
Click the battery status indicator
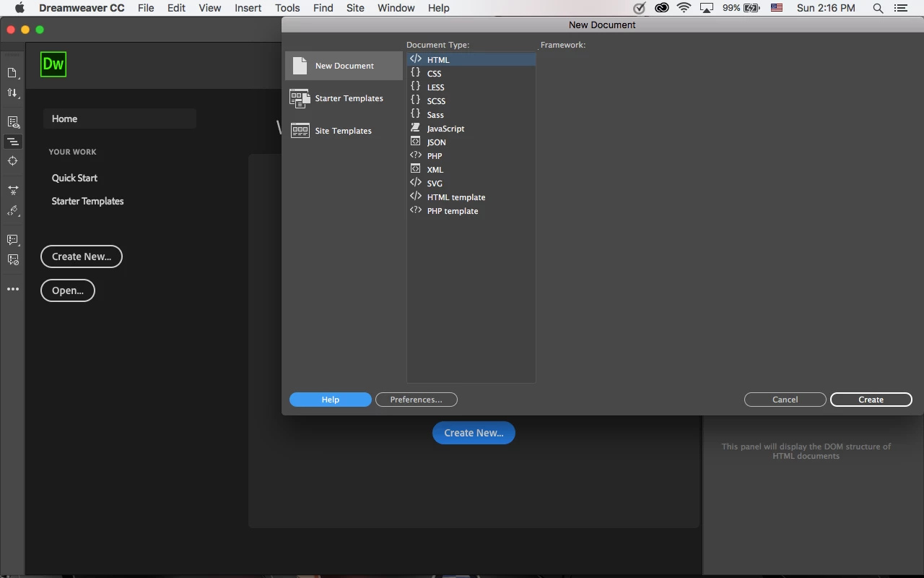(x=741, y=8)
